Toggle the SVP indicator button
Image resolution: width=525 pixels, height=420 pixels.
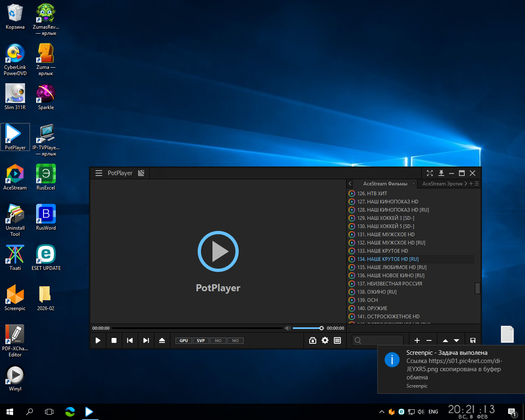(x=201, y=340)
